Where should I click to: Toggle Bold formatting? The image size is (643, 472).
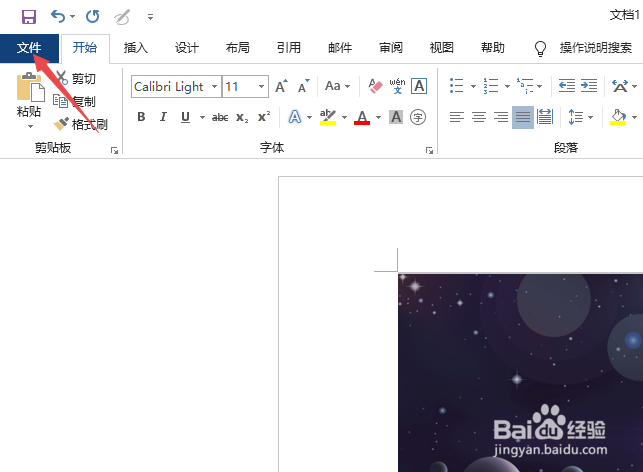point(141,117)
